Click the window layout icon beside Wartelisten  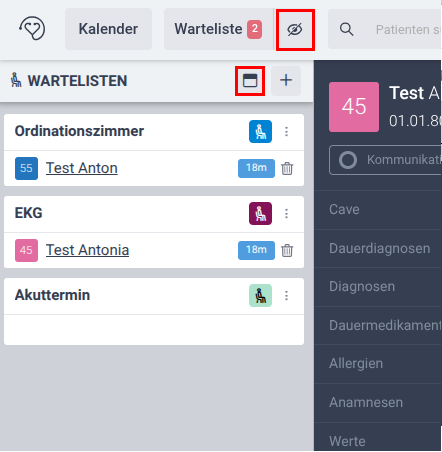click(250, 81)
